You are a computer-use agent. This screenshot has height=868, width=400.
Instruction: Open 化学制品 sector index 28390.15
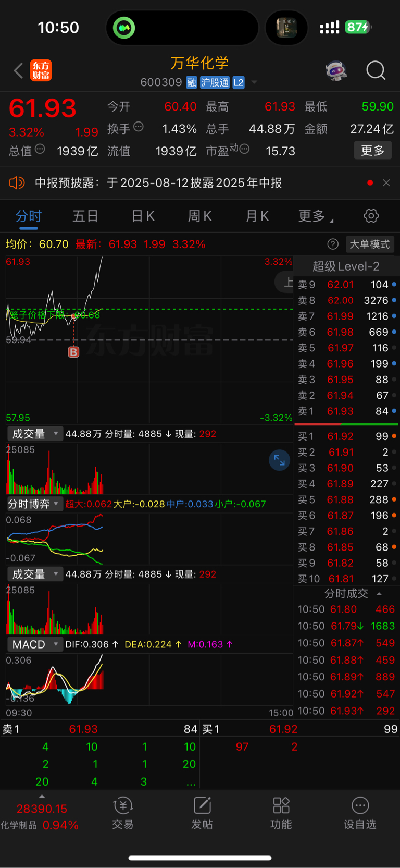pos(40,817)
